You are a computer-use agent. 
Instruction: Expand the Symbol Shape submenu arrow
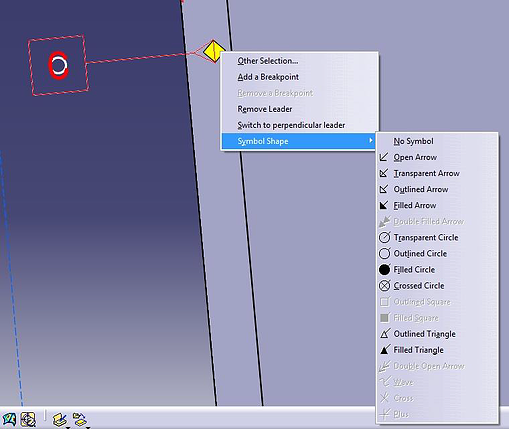coord(370,141)
